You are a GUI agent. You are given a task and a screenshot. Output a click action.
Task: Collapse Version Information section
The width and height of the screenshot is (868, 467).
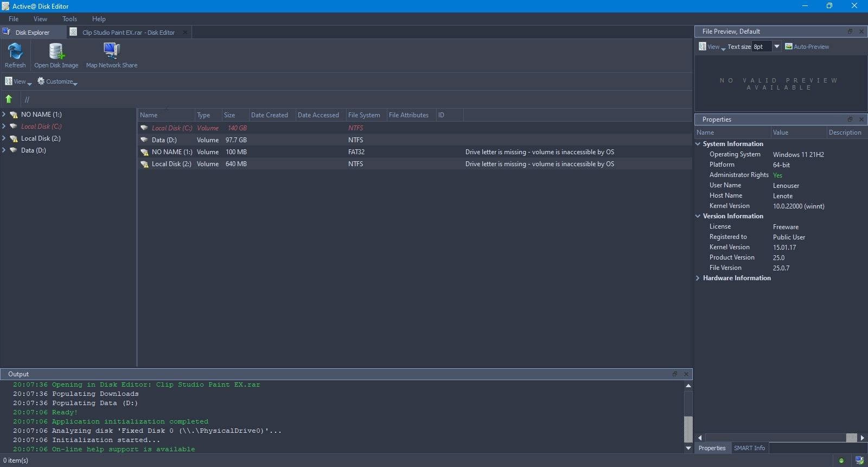(x=698, y=216)
